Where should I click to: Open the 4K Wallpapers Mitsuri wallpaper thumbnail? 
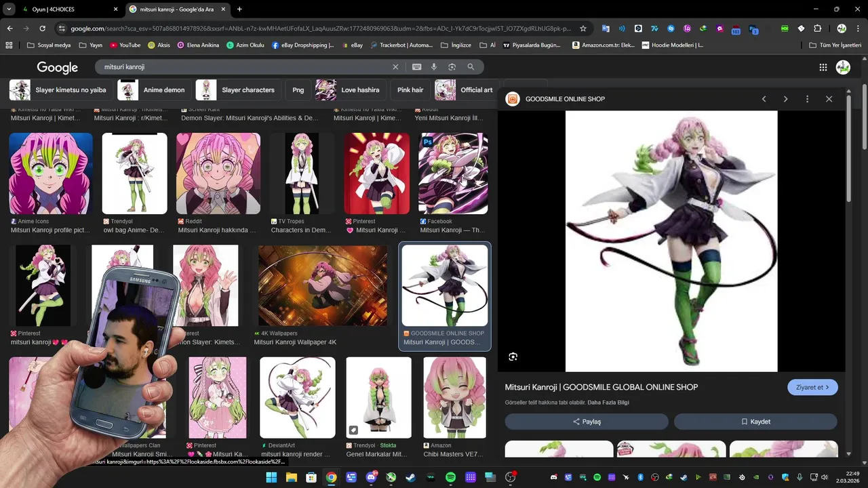coord(323,285)
